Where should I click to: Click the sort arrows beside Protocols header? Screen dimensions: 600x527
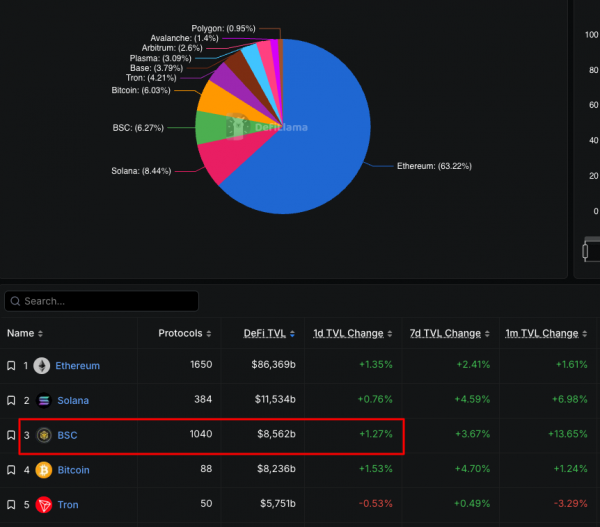(x=208, y=334)
